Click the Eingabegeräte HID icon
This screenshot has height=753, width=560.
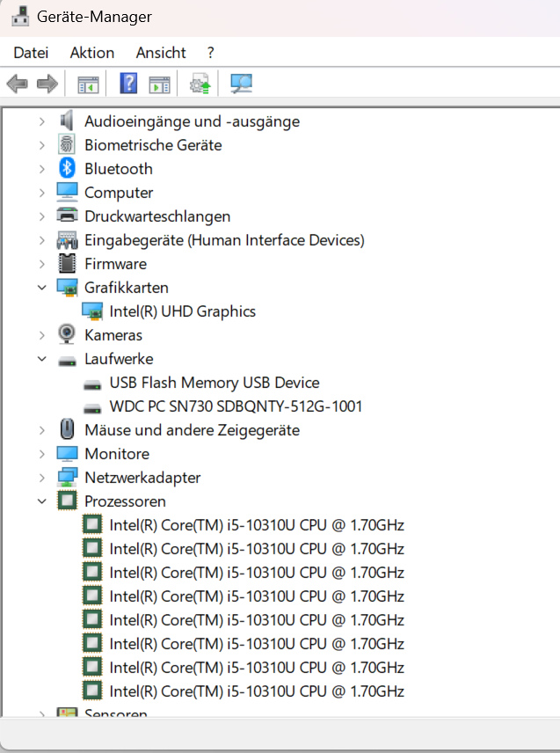(x=67, y=239)
